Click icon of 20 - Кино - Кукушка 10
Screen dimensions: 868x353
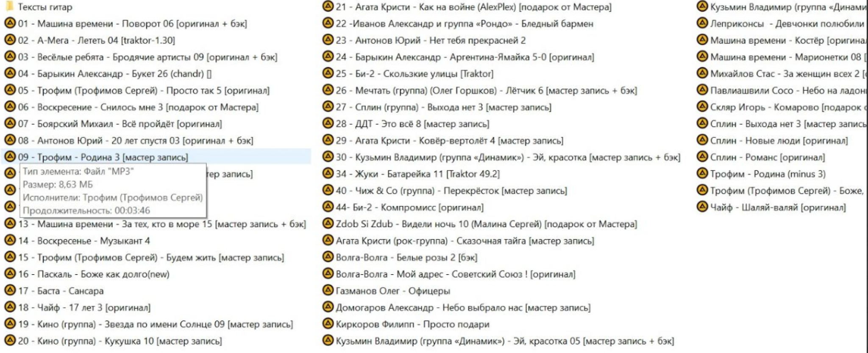[x=10, y=340]
